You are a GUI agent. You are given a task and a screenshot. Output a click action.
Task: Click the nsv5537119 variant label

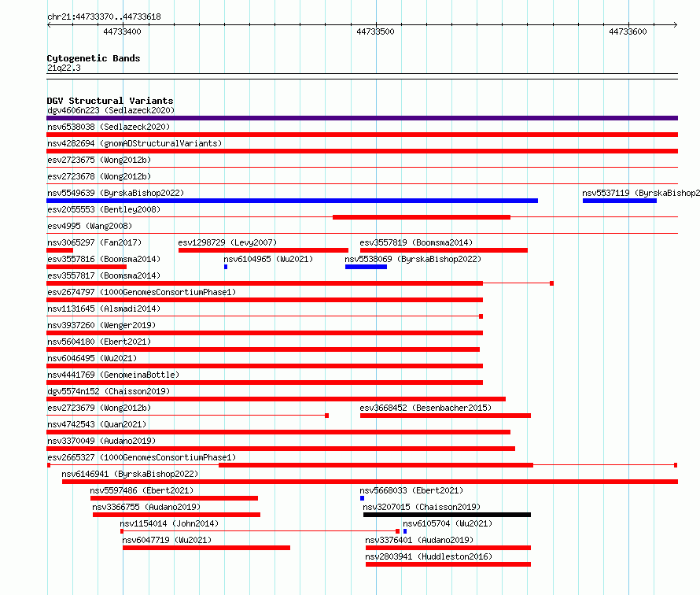(641, 193)
